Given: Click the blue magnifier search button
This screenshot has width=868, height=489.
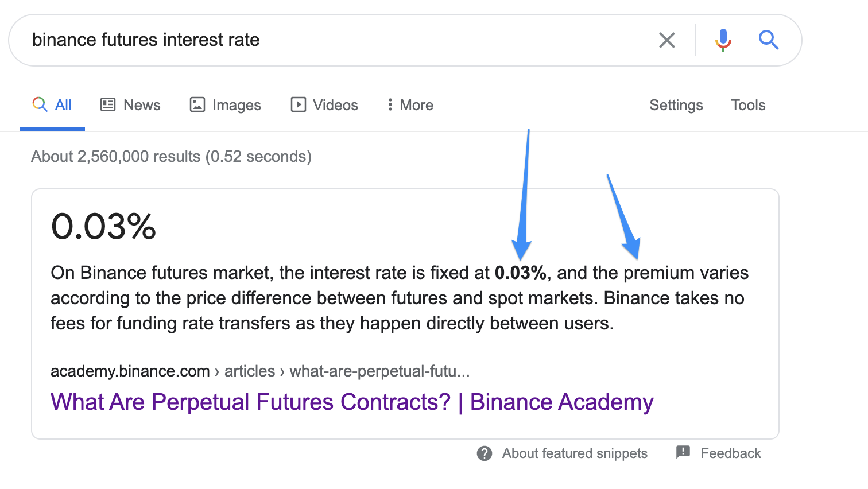Looking at the screenshot, I should [x=768, y=40].
